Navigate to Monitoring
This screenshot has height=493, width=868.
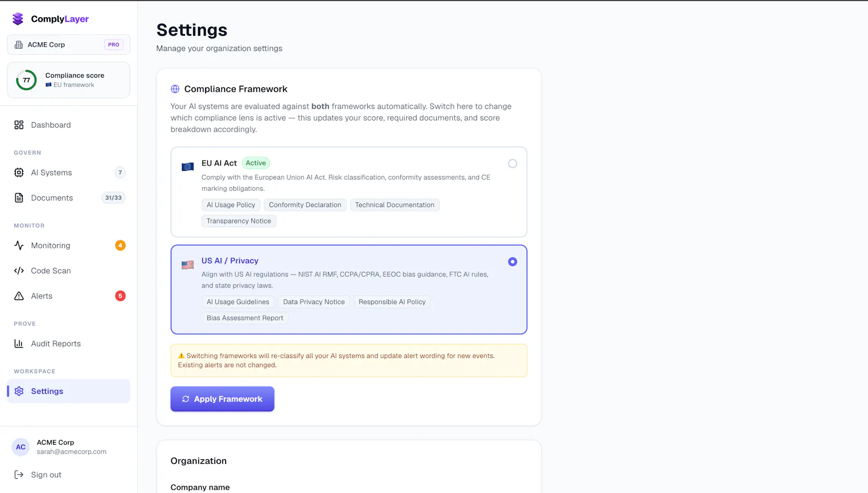(x=68, y=245)
